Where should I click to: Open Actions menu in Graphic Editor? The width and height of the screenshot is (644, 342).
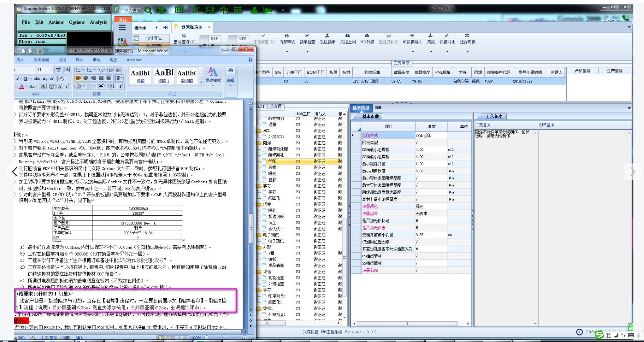click(x=56, y=22)
